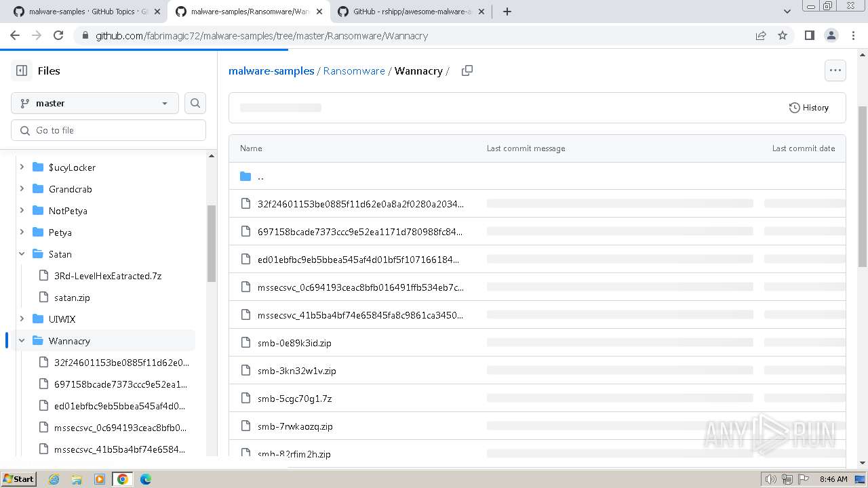Image resolution: width=868 pixels, height=488 pixels.
Task: Toggle the browser side panel icon
Action: click(809, 35)
